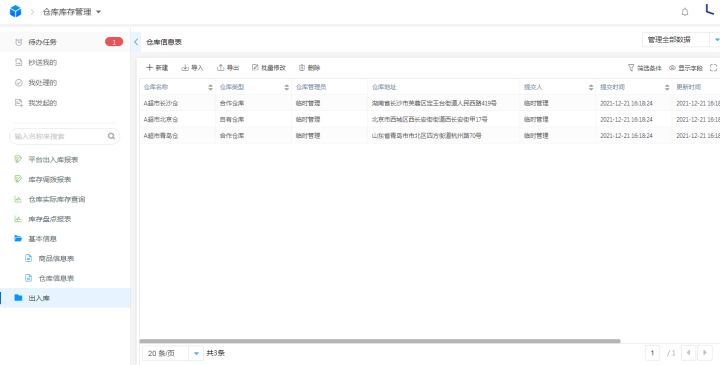Select the A超市青岛仓 row name

(x=161, y=136)
